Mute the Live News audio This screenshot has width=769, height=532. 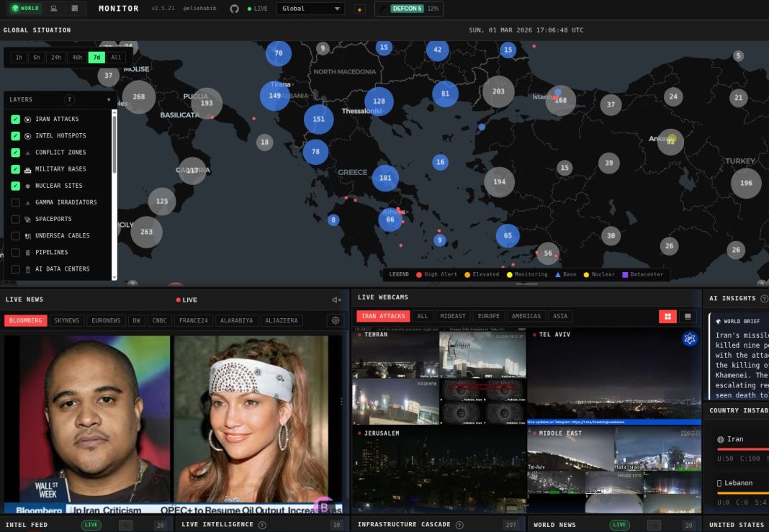pos(335,299)
